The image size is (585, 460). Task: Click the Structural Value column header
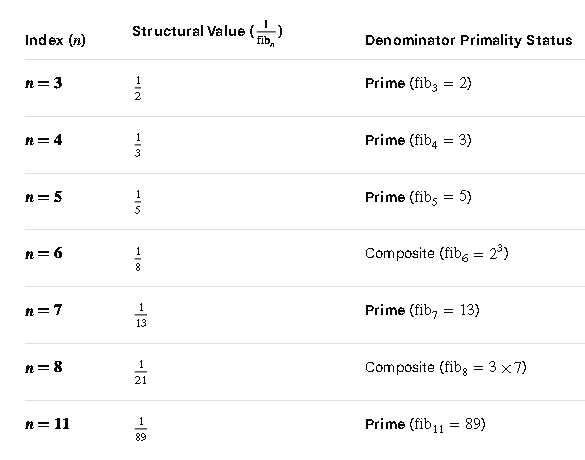click(207, 33)
